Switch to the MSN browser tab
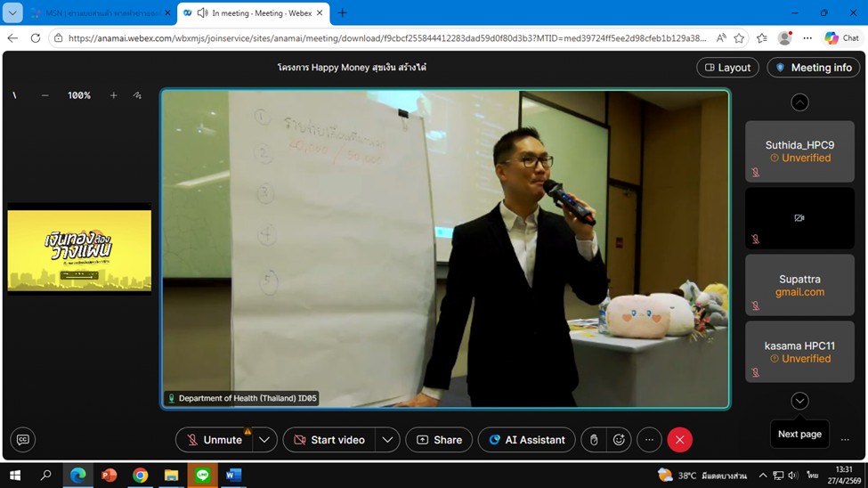Screen dimensions: 868x488 point(98,13)
